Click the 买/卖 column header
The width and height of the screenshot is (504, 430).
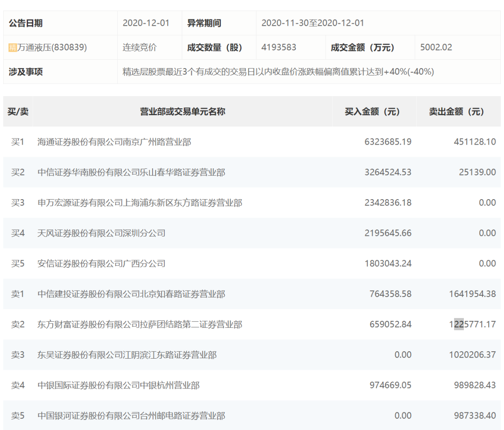(x=18, y=112)
